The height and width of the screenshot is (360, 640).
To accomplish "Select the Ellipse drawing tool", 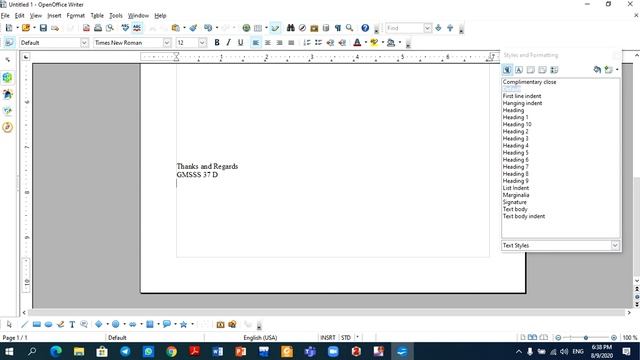I will tap(49, 324).
